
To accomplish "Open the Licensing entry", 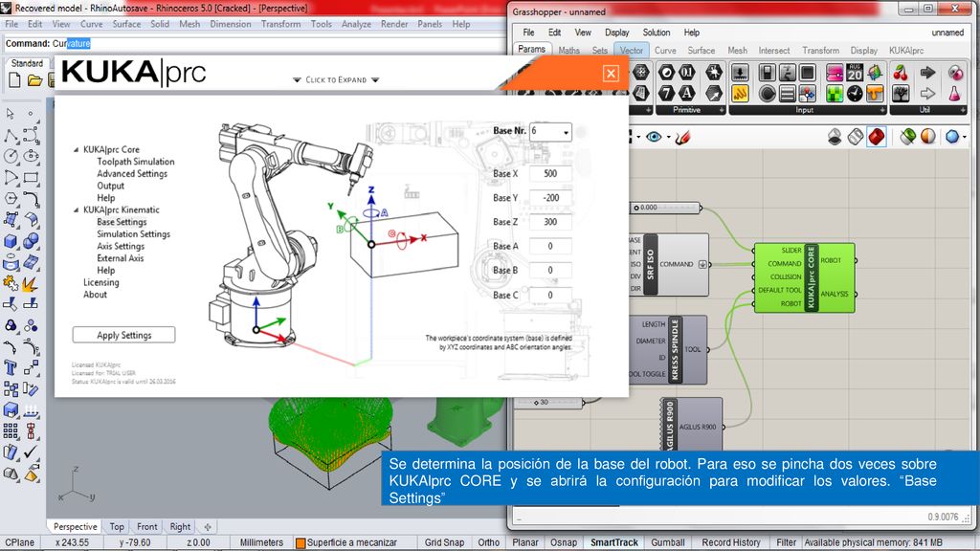I will [101, 282].
